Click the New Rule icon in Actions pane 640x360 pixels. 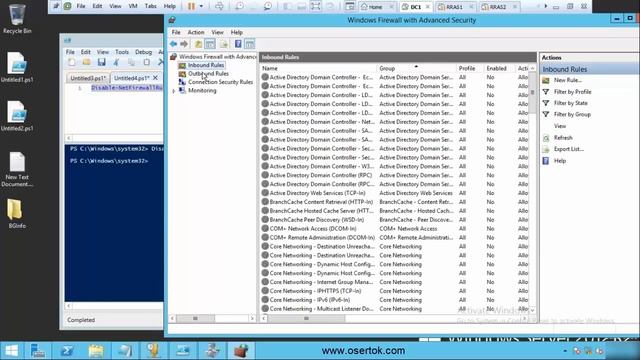coord(546,80)
